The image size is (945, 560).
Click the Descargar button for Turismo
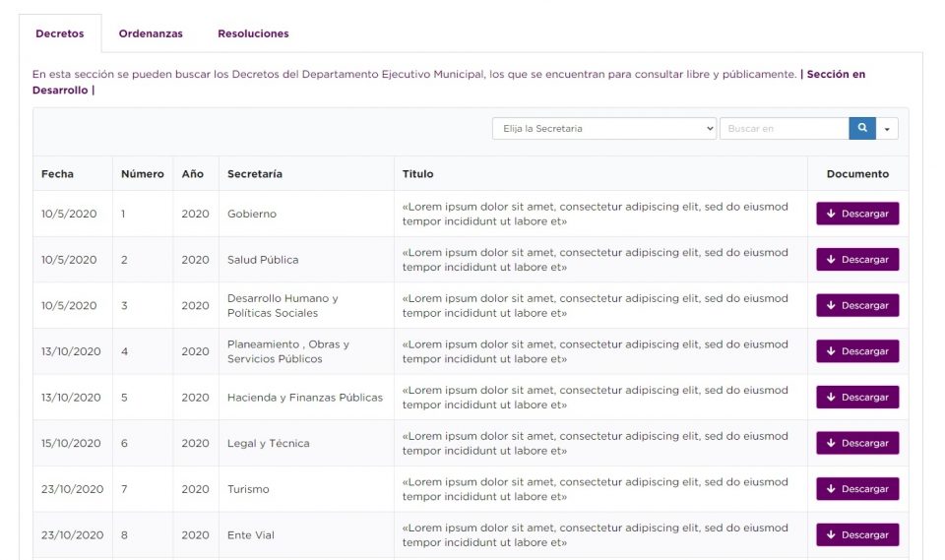point(856,489)
